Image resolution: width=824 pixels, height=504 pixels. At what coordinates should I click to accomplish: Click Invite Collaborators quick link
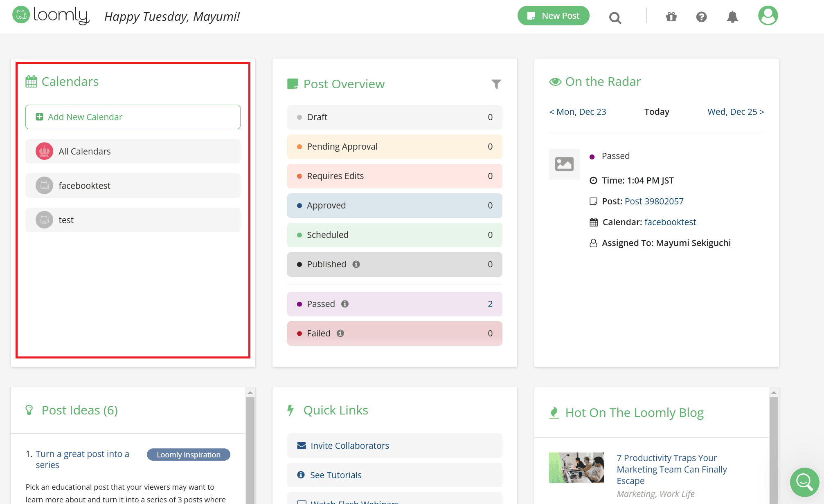coord(395,446)
